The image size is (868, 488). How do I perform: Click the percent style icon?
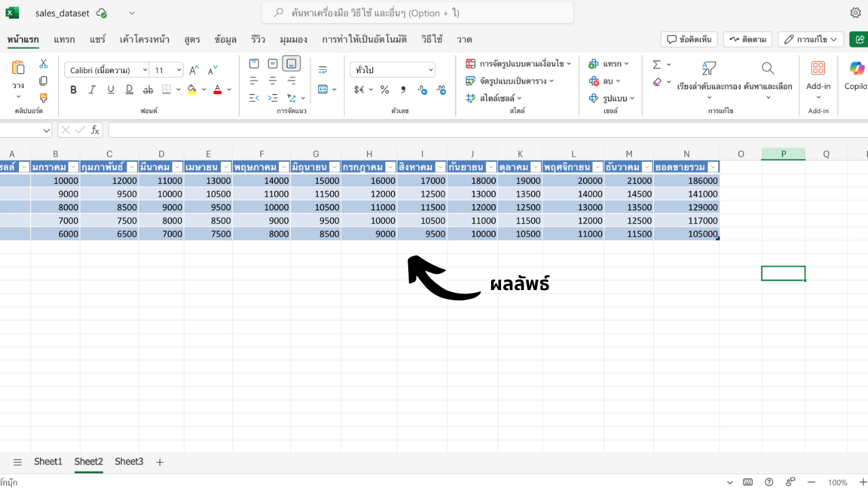(384, 89)
